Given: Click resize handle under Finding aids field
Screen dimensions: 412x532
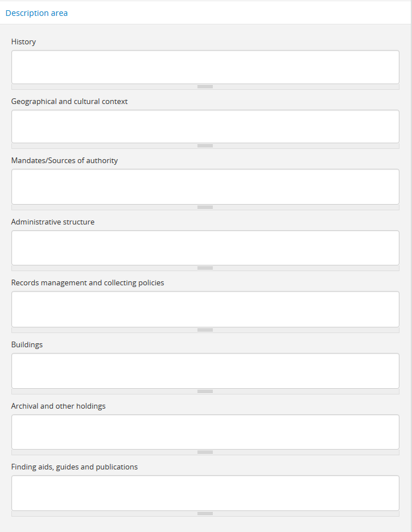Looking at the screenshot, I should tap(205, 513).
